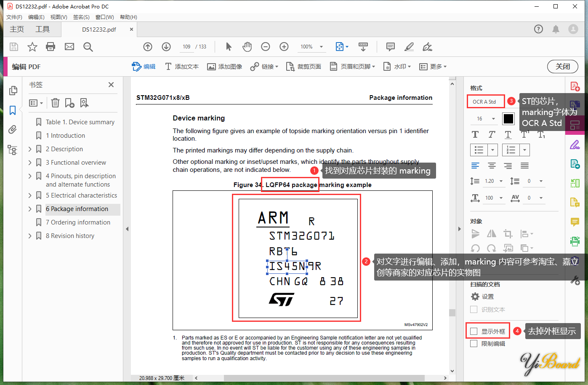This screenshot has height=385, width=588.
Task: Toggle the 识别文本 checkbox
Action: [x=474, y=310]
